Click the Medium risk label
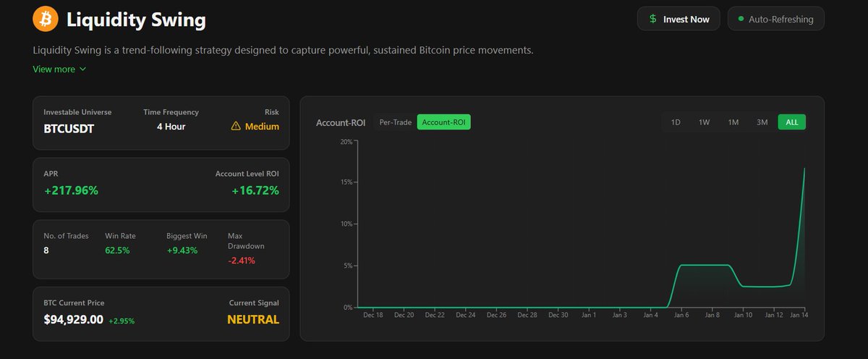The width and height of the screenshot is (868, 359). click(262, 126)
